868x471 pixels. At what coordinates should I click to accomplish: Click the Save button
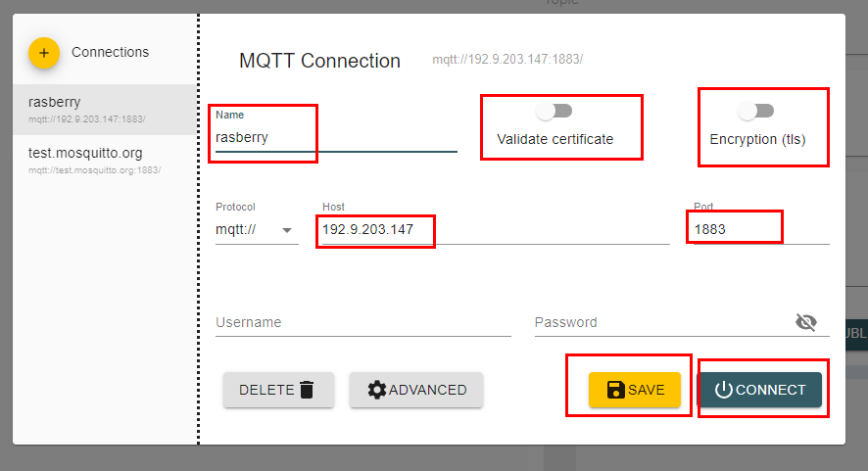coord(635,390)
